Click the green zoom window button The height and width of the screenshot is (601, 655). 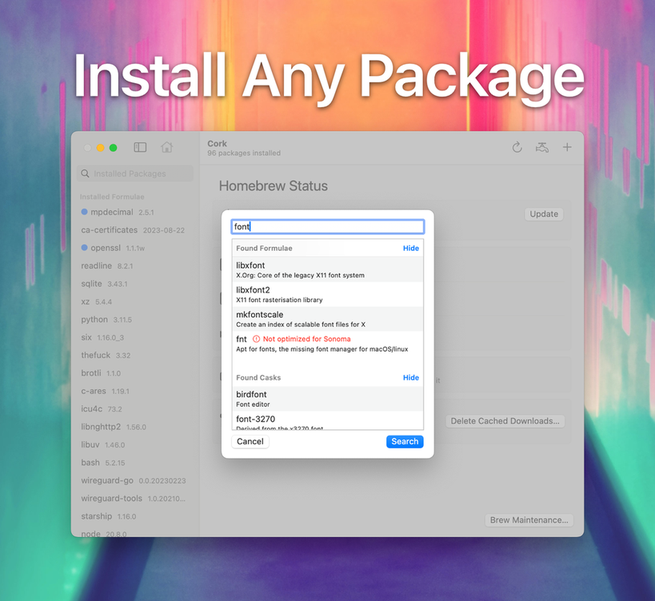click(113, 148)
